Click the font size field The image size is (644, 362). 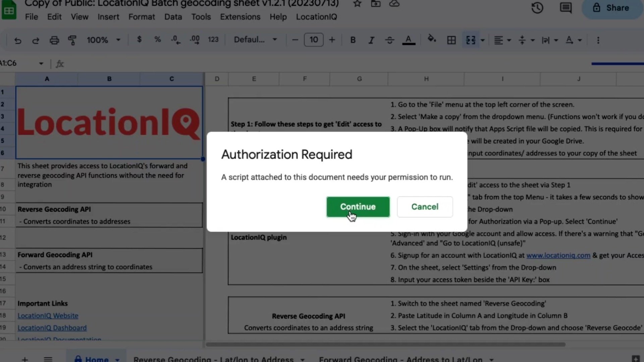(314, 40)
